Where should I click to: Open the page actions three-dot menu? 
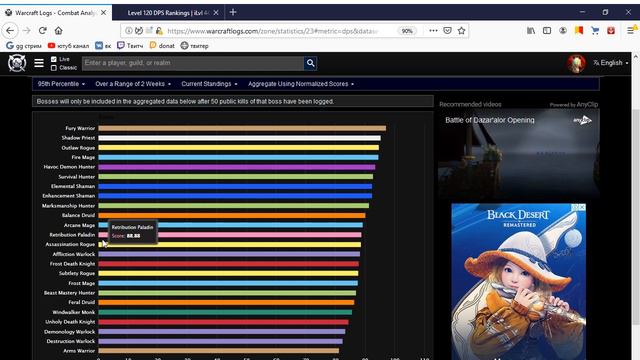(433, 31)
